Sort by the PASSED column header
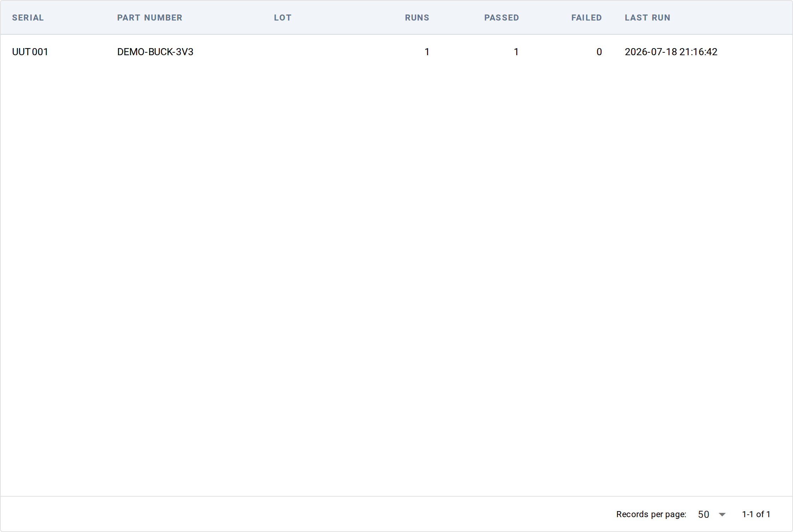 pos(502,18)
